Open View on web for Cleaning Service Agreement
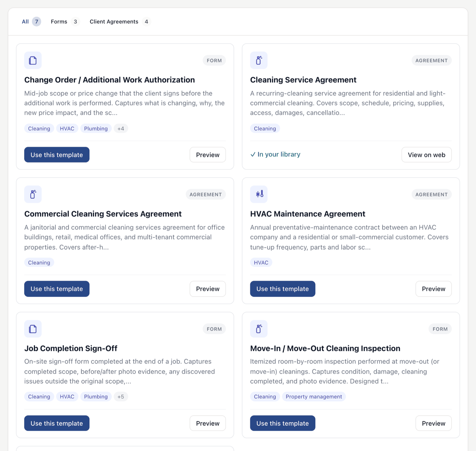Screen dimensions: 476x451 coord(426,155)
